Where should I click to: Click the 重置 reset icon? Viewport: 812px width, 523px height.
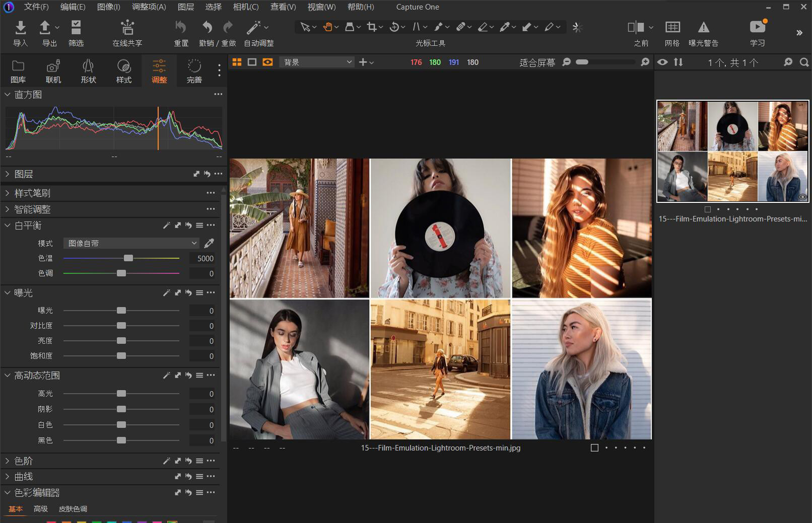pos(181,27)
